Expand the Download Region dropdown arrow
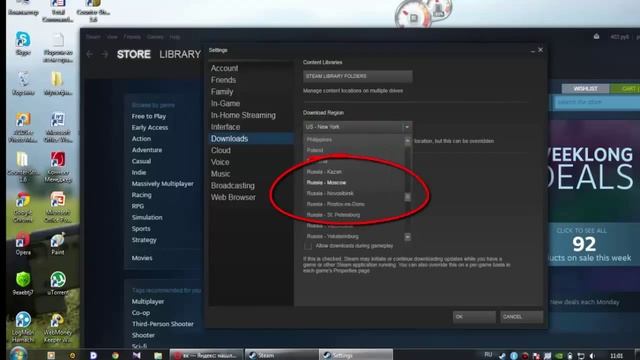The image size is (640, 360). pos(407,127)
